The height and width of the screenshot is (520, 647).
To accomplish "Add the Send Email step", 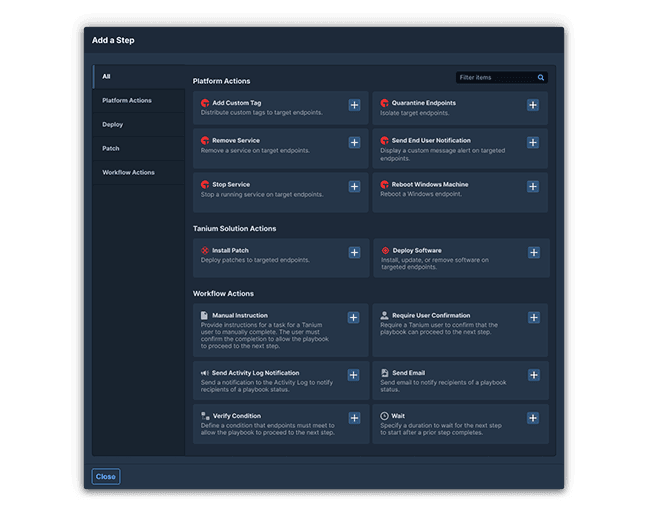I will click(534, 375).
